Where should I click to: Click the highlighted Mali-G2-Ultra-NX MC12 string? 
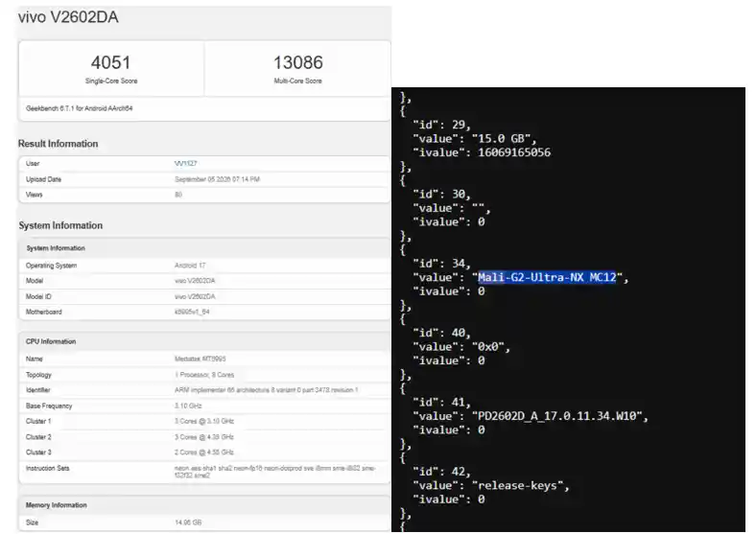click(547, 278)
